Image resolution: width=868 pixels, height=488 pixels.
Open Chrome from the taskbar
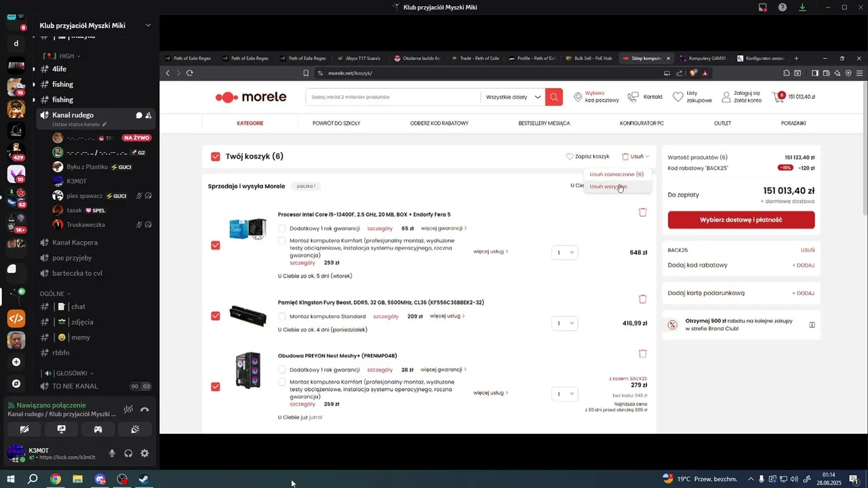coord(56,479)
